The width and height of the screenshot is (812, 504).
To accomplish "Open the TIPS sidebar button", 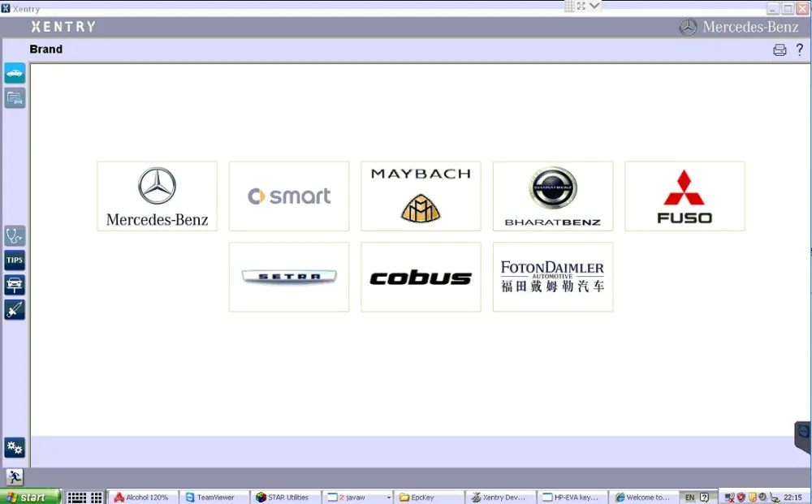I will click(15, 261).
